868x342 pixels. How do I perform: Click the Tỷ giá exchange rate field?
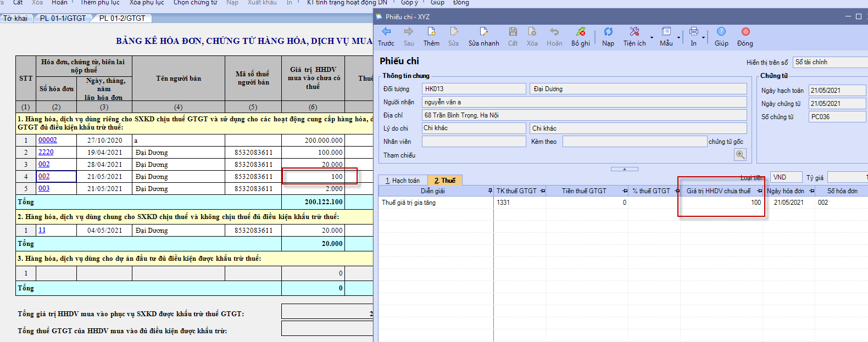(848, 177)
